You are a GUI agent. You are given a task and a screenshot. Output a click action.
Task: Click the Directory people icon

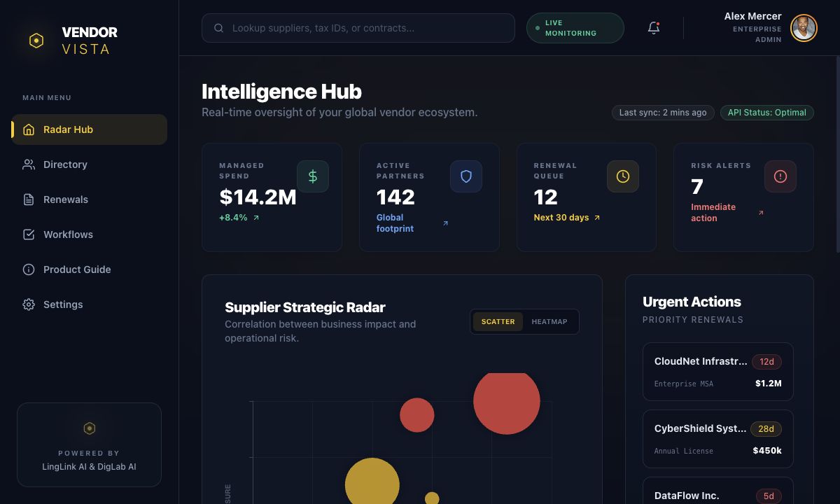(29, 164)
